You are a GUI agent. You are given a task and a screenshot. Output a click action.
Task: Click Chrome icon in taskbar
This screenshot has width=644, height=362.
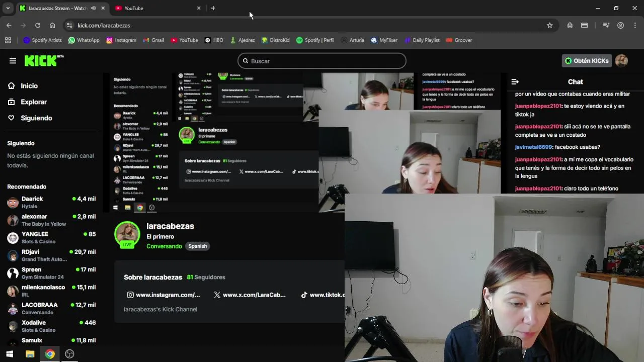pyautogui.click(x=50, y=354)
